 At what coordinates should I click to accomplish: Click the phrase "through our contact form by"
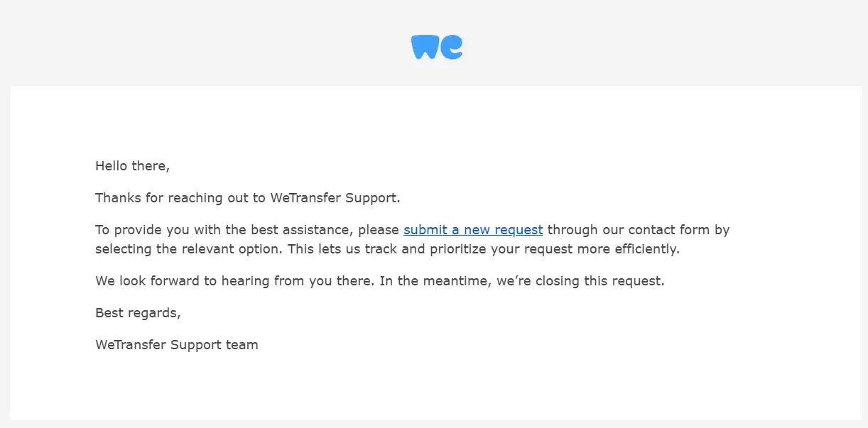638,230
